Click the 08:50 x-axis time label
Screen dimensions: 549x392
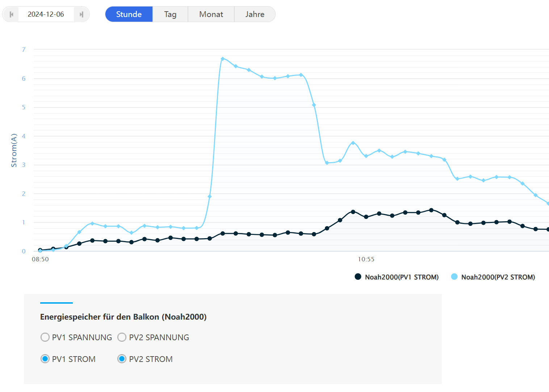40,259
